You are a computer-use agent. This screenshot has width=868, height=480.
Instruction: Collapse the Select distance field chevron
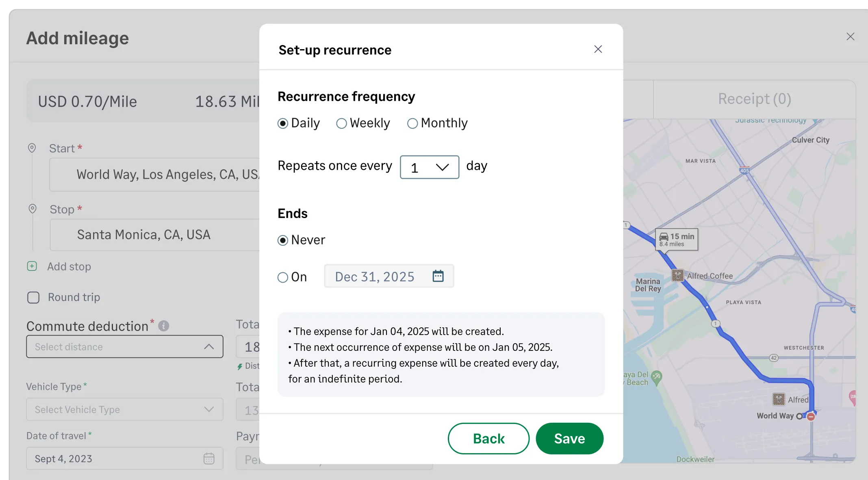tap(209, 347)
